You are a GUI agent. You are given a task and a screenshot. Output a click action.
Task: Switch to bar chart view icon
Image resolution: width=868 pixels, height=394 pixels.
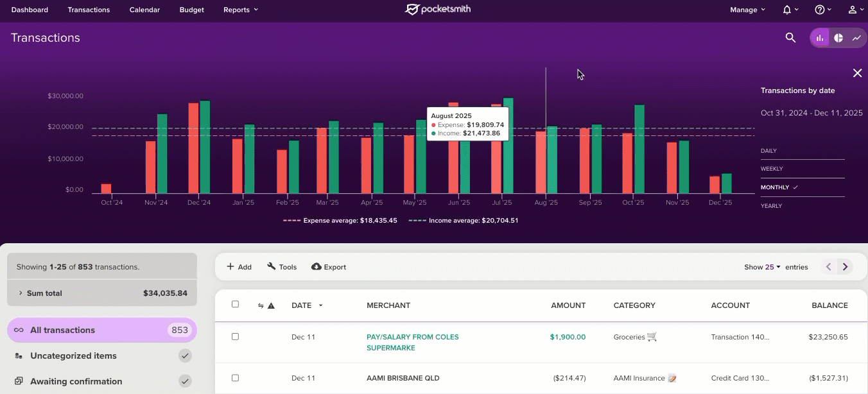coord(820,38)
